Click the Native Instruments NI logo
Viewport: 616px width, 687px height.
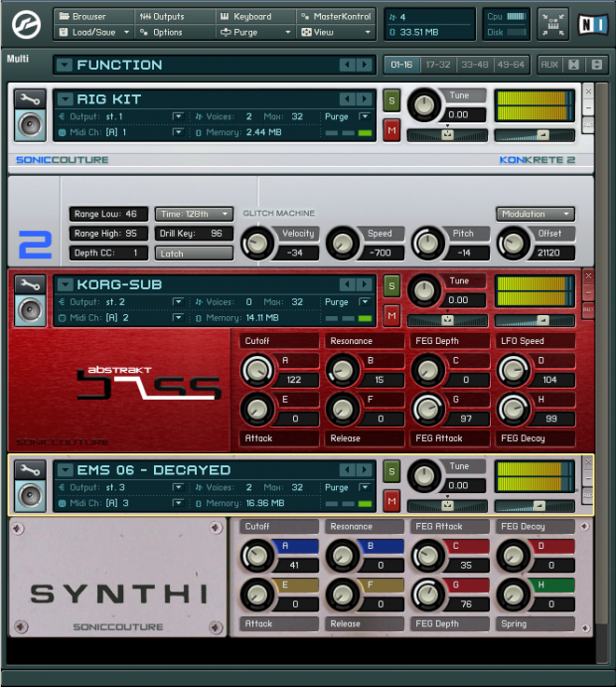click(593, 25)
